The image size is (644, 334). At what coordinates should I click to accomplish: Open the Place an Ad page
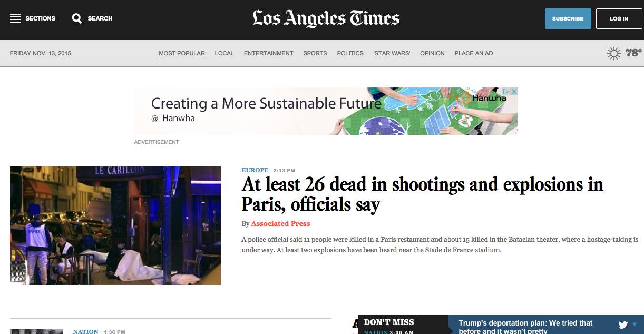(473, 53)
